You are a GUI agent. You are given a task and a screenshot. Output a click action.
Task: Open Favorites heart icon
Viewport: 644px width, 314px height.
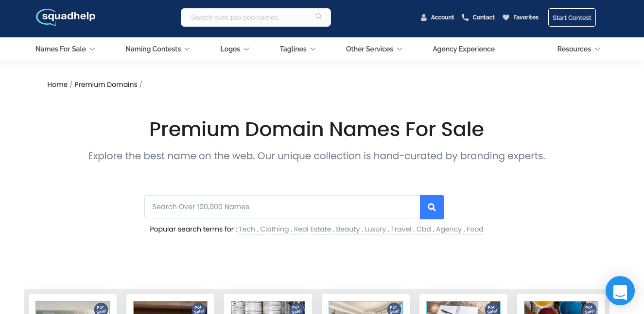pos(506,17)
